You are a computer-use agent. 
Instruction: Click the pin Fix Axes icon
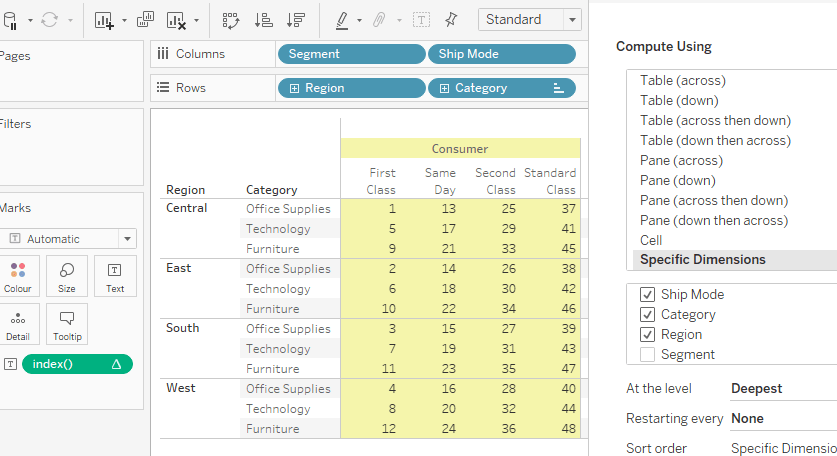tap(451, 20)
